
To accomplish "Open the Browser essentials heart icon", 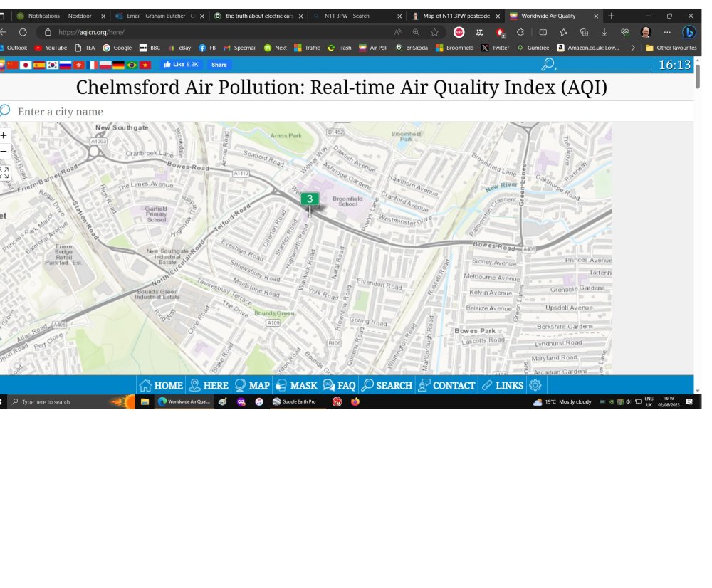I will tap(625, 32).
